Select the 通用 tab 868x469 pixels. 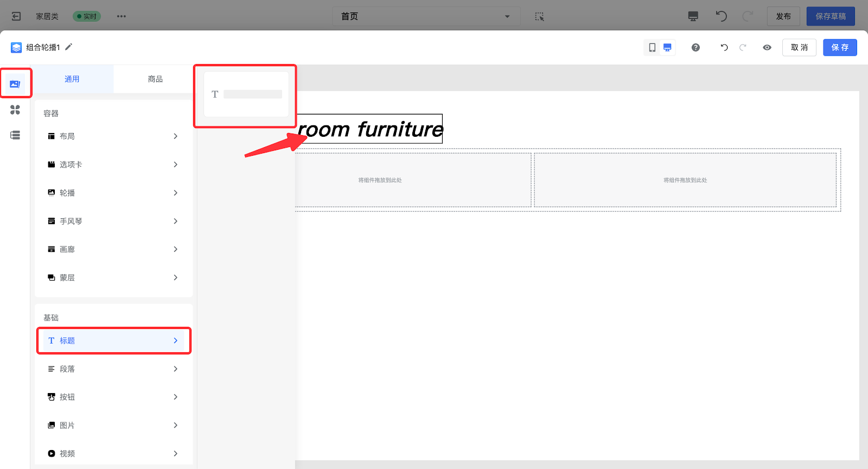coord(72,79)
